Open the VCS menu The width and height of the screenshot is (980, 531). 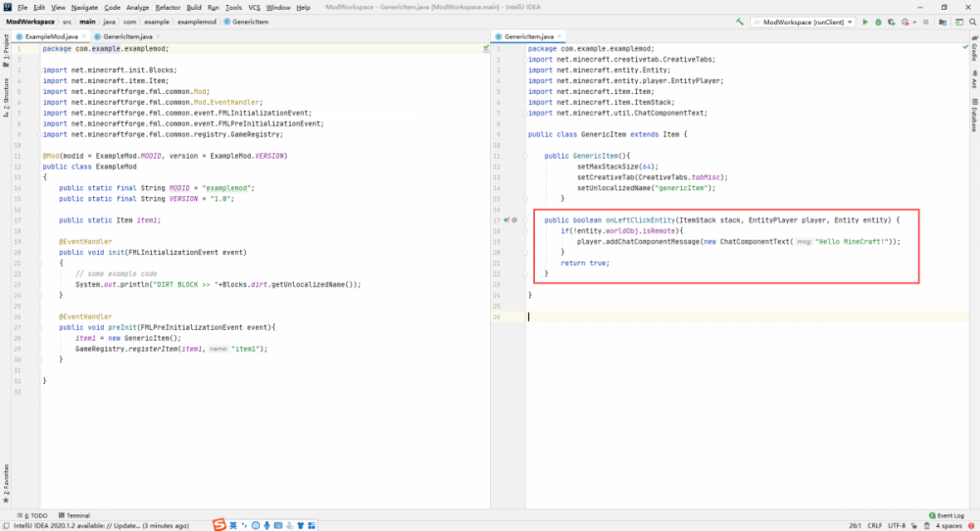[254, 8]
